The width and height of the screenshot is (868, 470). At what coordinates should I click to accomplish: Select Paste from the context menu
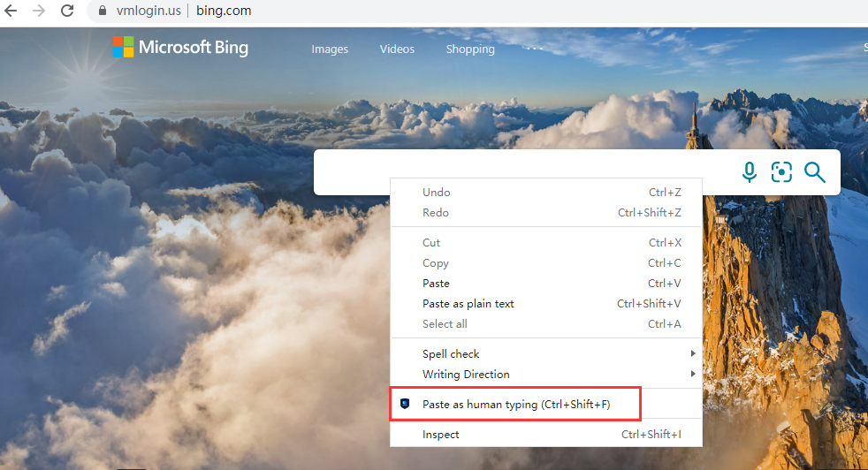tap(436, 284)
